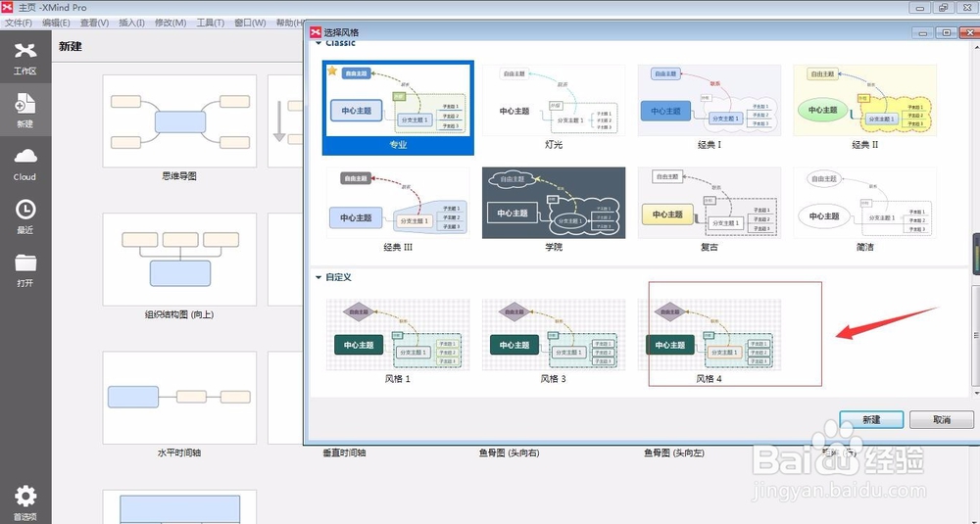
Task: Click the 垂直时间轴 template label
Action: point(344,453)
